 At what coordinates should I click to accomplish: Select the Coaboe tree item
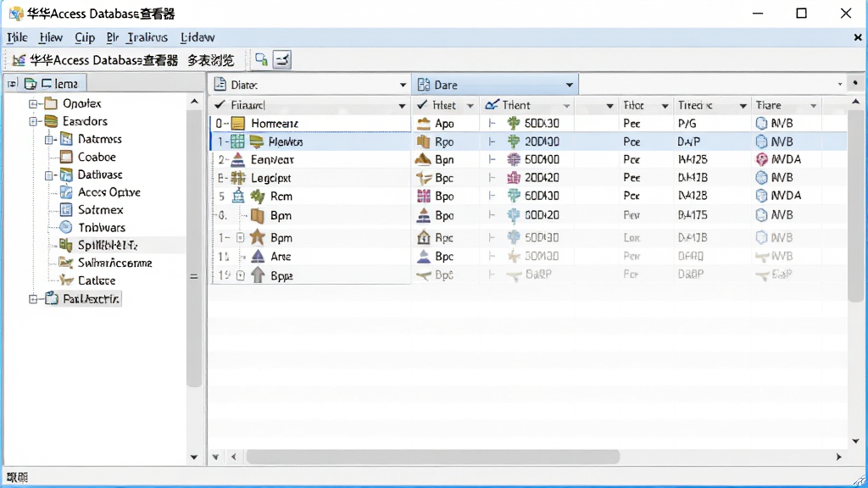(x=97, y=157)
